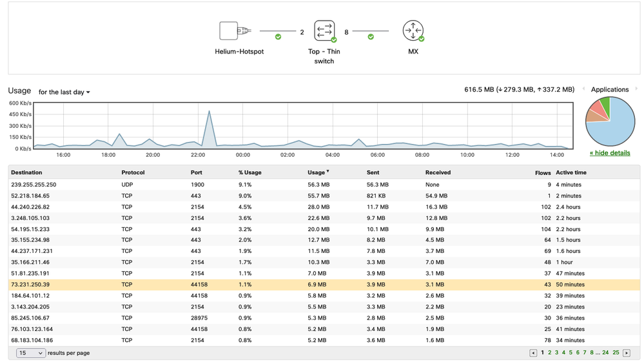Go to page 4 of results
The height and width of the screenshot is (364, 644).
pyautogui.click(x=563, y=352)
